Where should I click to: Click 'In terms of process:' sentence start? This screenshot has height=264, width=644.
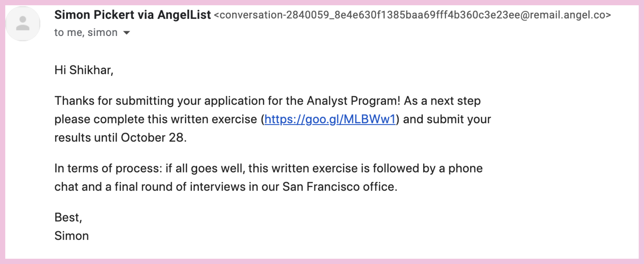tap(108, 168)
